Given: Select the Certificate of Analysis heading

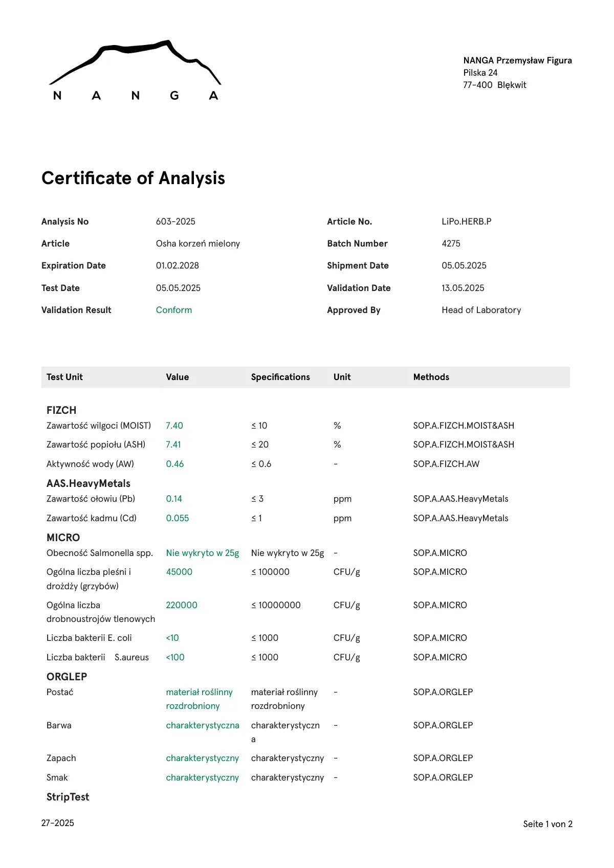Looking at the screenshot, I should point(133,178).
